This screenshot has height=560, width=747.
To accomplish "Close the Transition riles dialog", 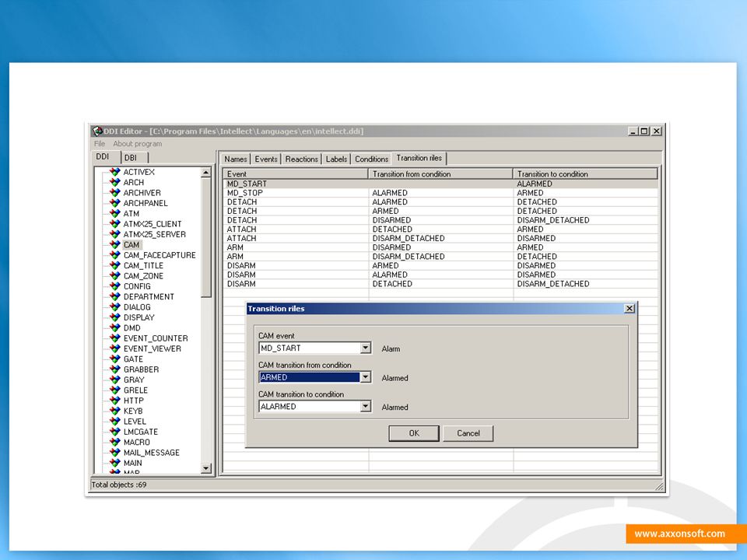I will point(630,309).
